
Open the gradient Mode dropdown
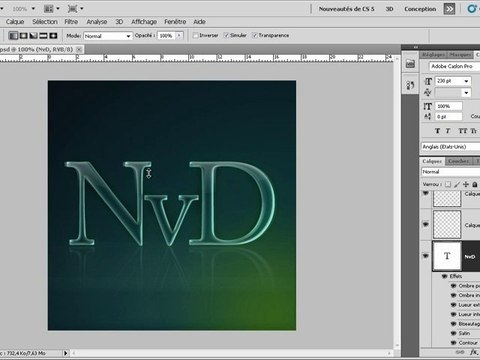(108, 36)
